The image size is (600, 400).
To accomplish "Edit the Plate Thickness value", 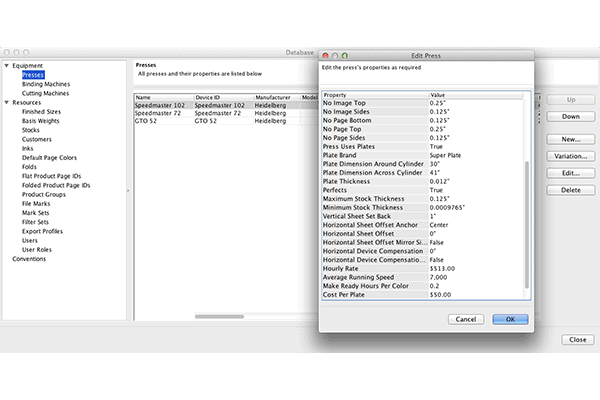I will pos(475,181).
